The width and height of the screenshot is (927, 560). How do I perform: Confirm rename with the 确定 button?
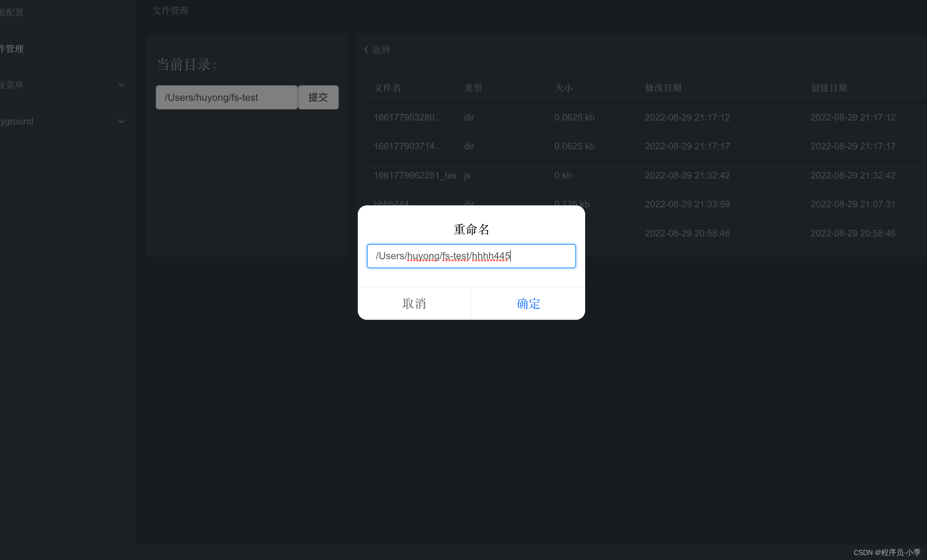528,303
